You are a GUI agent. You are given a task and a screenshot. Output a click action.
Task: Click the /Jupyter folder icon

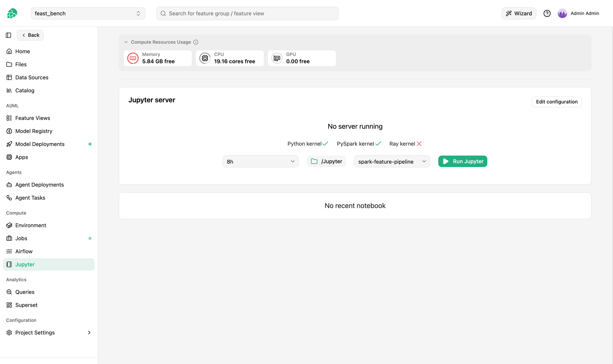[x=314, y=161]
